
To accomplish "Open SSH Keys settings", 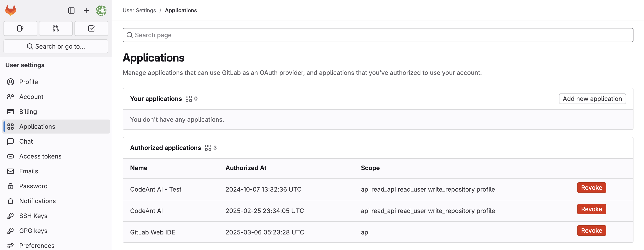I will 56,216.
